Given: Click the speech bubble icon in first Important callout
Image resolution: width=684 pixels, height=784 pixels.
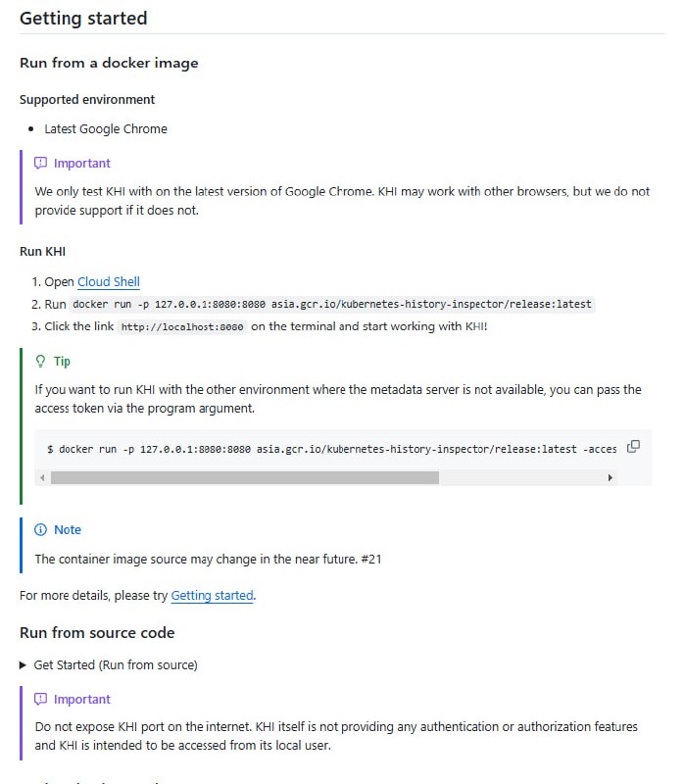Looking at the screenshot, I should [x=40, y=163].
